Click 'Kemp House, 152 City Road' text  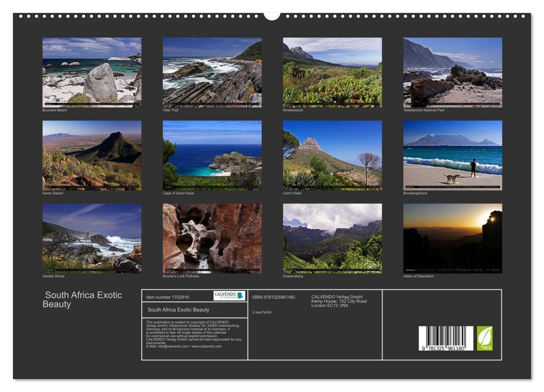point(339,301)
